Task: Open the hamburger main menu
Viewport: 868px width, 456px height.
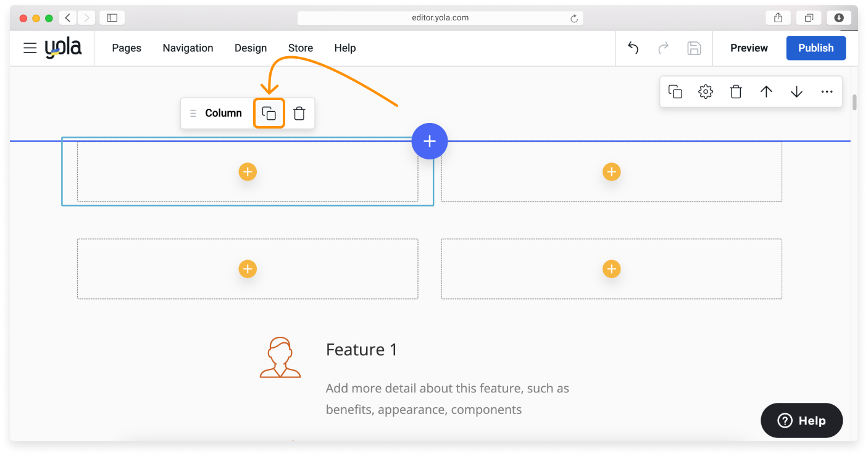Action: 30,48
